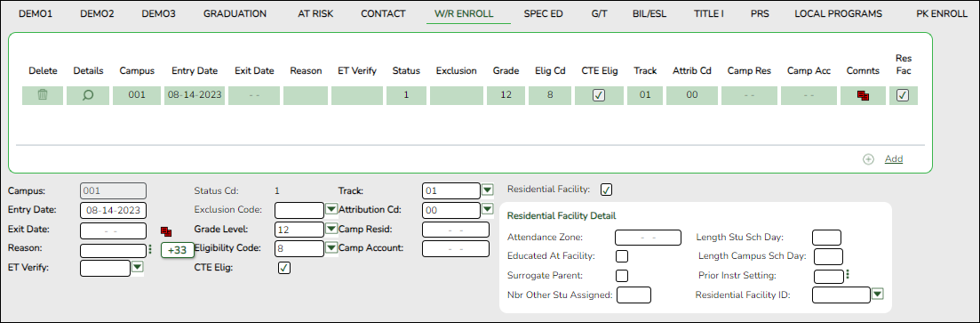Click the Length Stu Sch Day field
Image resolution: width=980 pixels, height=323 pixels.
tap(826, 238)
